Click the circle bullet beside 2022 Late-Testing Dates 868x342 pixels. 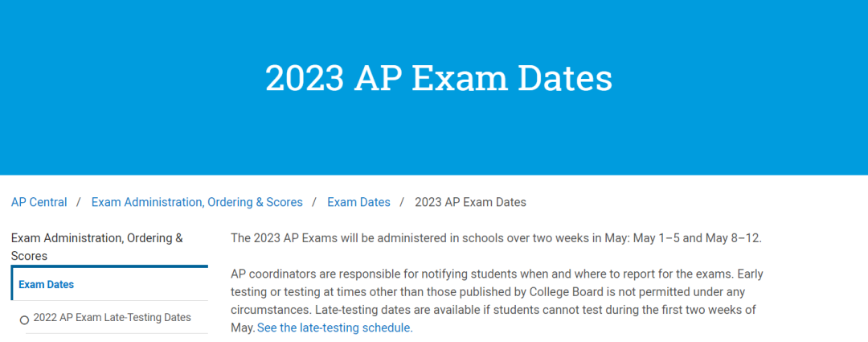click(24, 319)
